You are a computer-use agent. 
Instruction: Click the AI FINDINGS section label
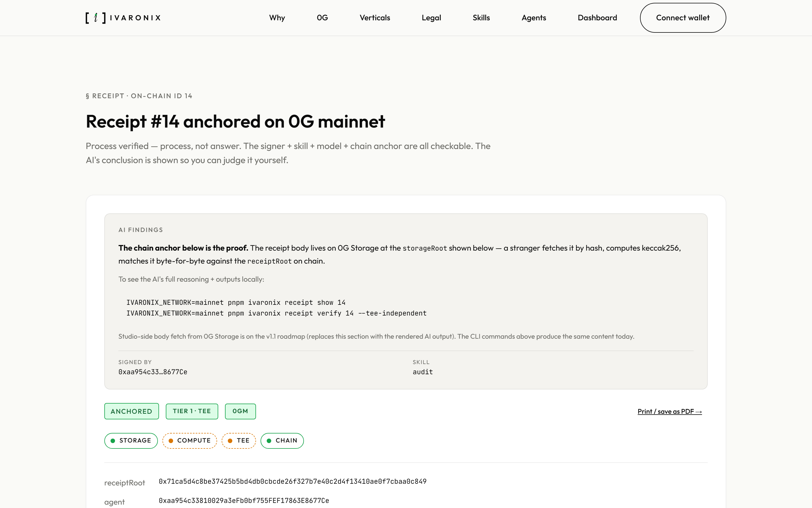(141, 230)
